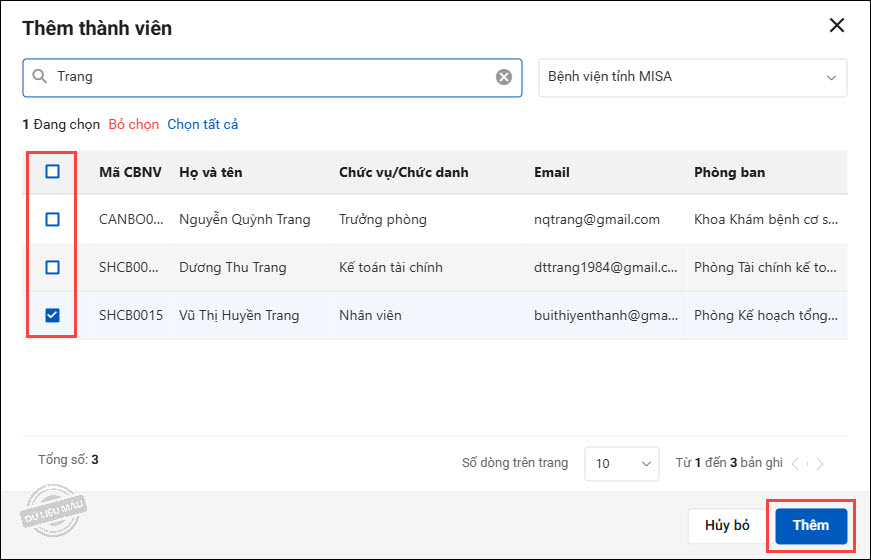Click the Họ và tên column header
This screenshot has width=871, height=560.
(x=210, y=172)
